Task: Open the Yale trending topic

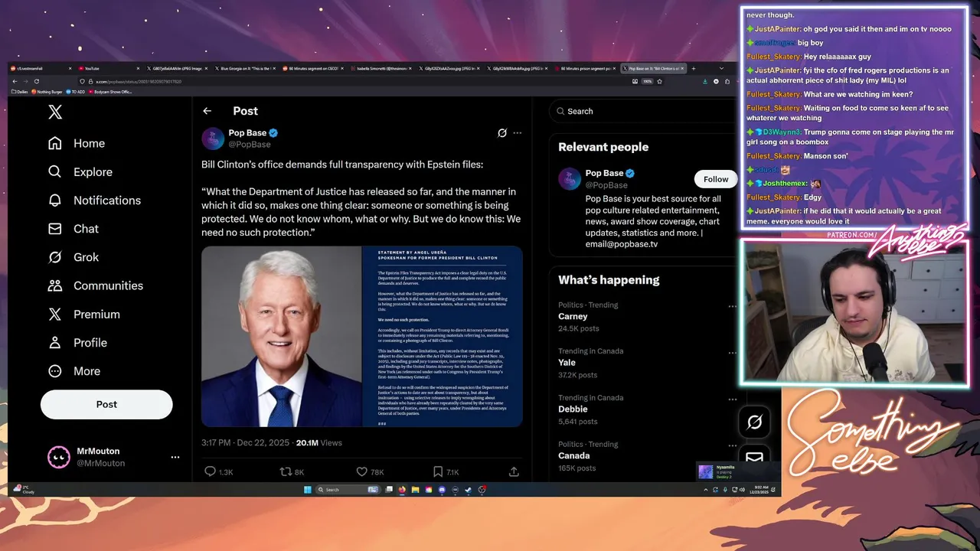Action: coord(567,363)
